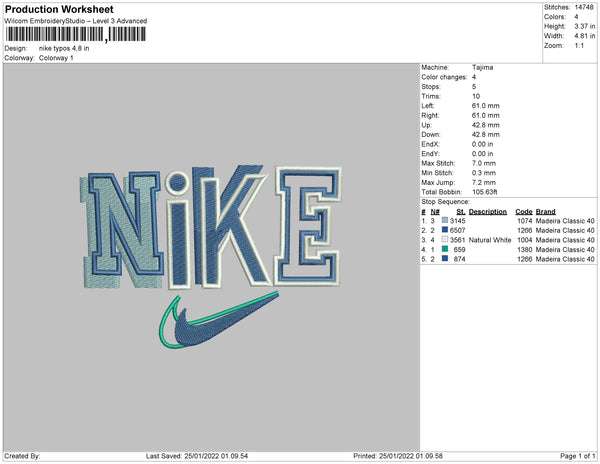Image resolution: width=600 pixels, height=464 pixels.
Task: Click the barcode under the worksheet title
Action: coord(76,34)
